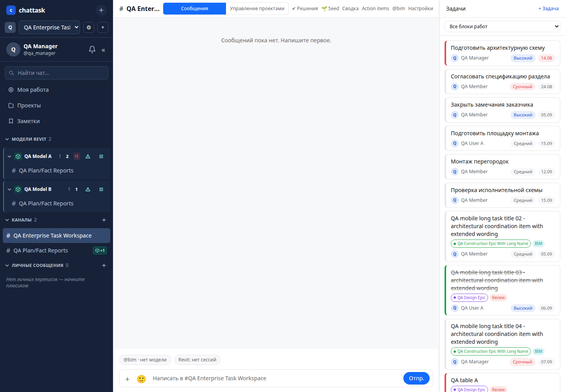Open the Решения tab

click(305, 9)
